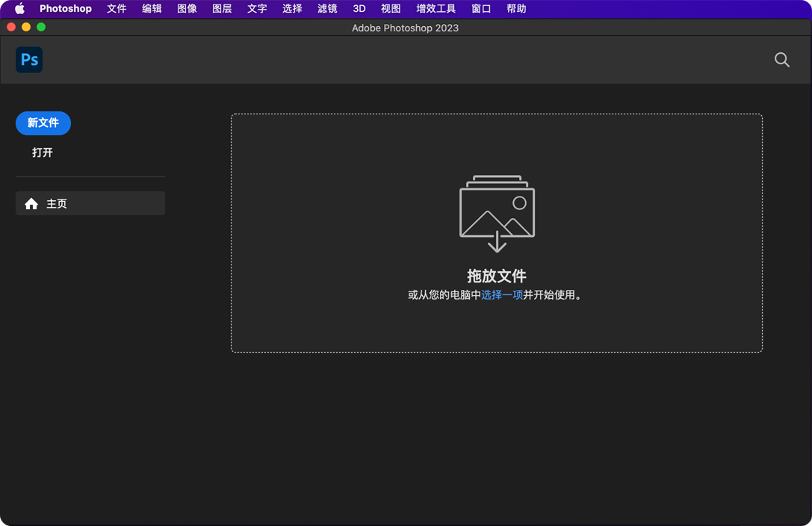Open the 3D menu
Image resolution: width=812 pixels, height=526 pixels.
click(x=359, y=9)
